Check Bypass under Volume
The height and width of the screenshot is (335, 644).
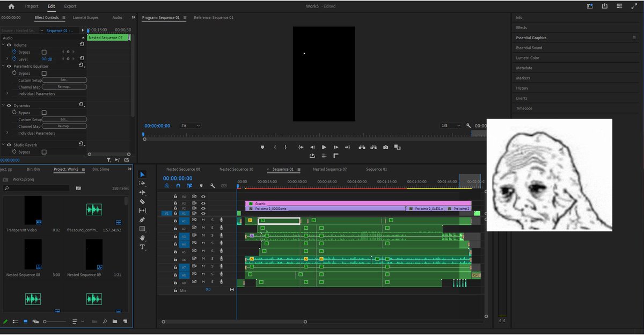tap(44, 52)
